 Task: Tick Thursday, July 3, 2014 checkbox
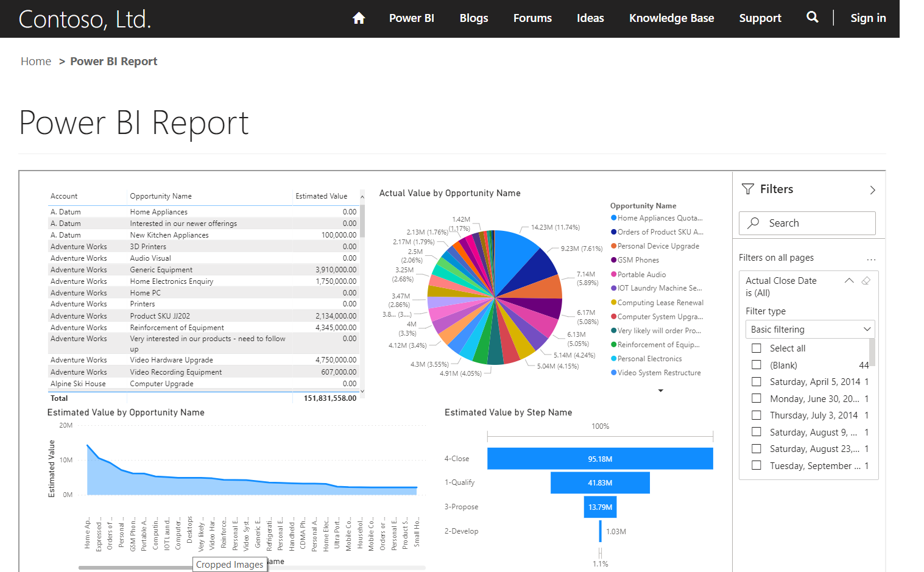tap(756, 415)
